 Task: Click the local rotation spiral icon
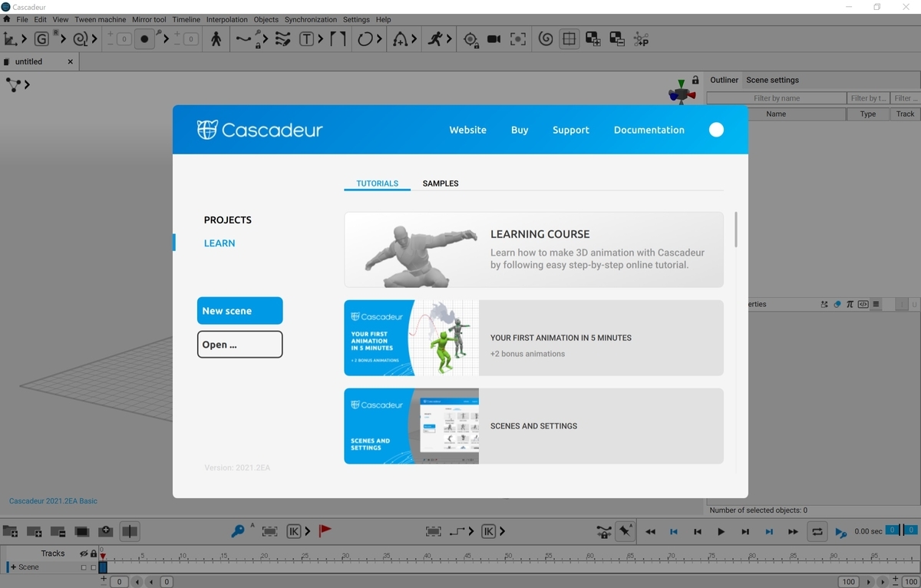(x=81, y=38)
